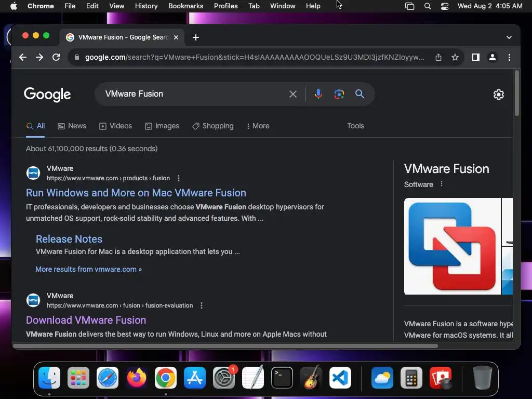Open the Release Notes sitelink
Screen dimensions: 532x399
pyautogui.click(x=69, y=239)
